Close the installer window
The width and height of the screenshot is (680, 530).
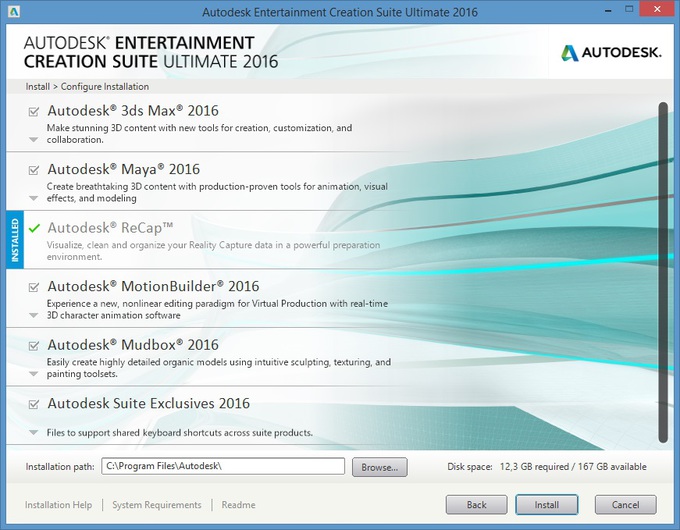657,9
